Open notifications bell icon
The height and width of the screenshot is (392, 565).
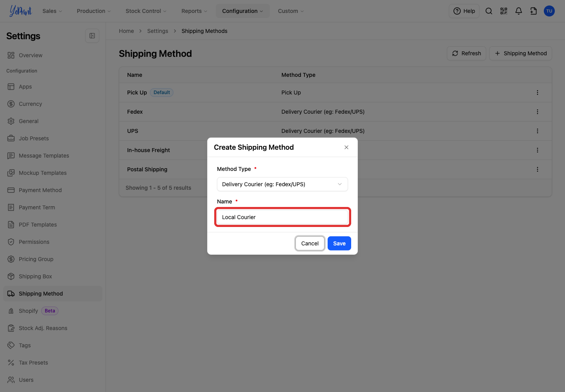pos(519,11)
